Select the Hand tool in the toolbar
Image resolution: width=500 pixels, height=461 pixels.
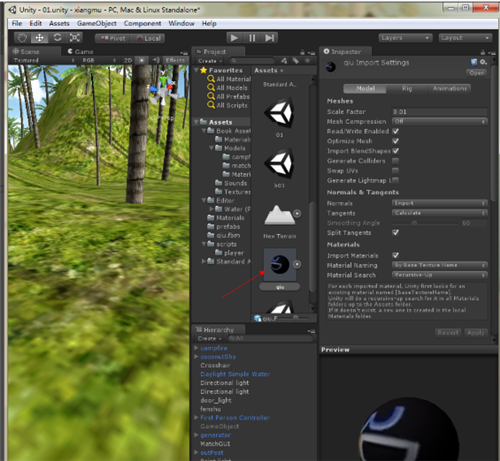pos(22,38)
